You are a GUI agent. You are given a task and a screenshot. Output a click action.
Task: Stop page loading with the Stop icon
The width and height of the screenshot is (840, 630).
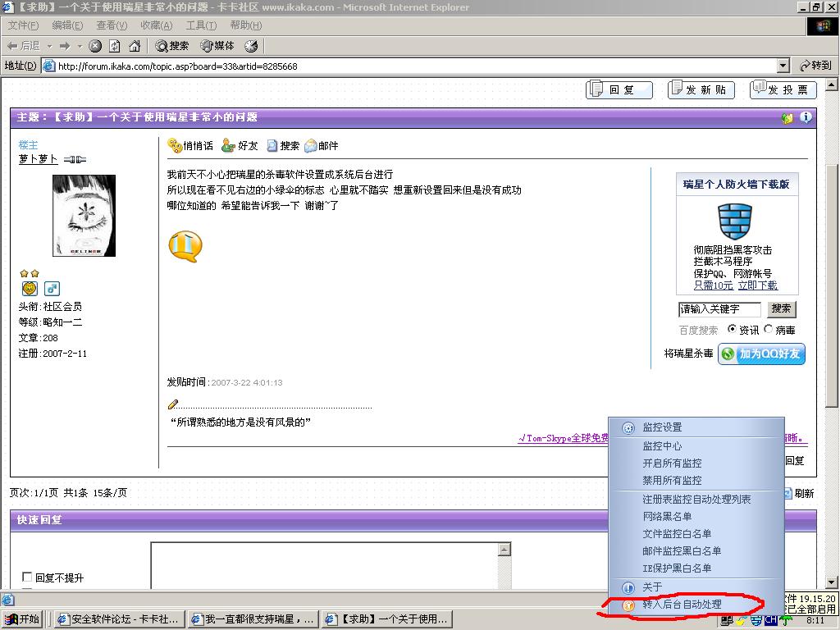[x=95, y=46]
